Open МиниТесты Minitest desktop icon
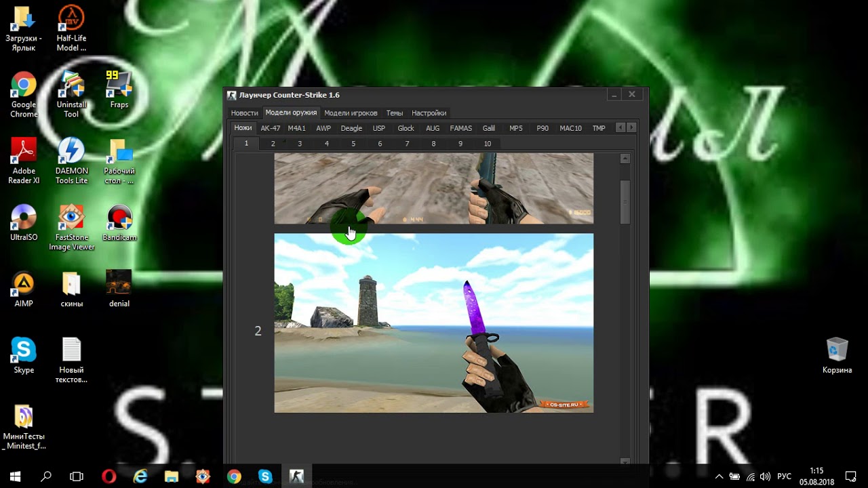Viewport: 868px width, 488px height. tap(24, 427)
